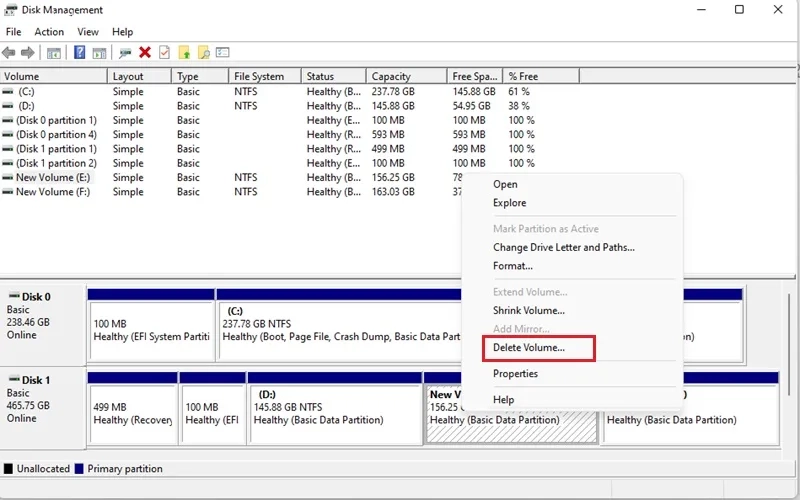Open Help via the blue question mark icon
The width and height of the screenshot is (800, 500).
80,52
